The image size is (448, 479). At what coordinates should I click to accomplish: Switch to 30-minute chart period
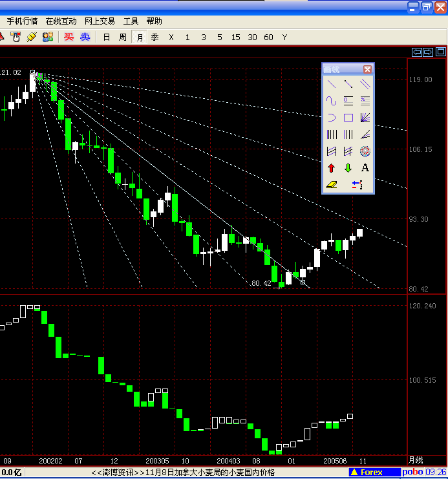[x=252, y=37]
